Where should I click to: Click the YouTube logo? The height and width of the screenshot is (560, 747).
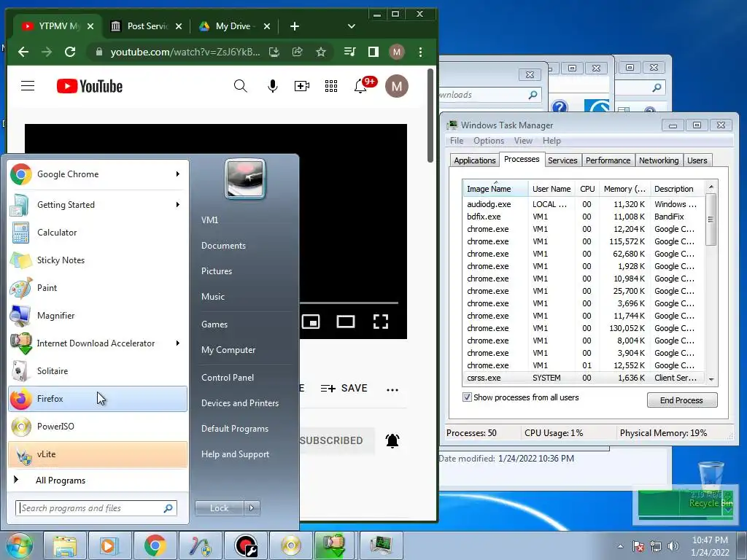click(90, 86)
